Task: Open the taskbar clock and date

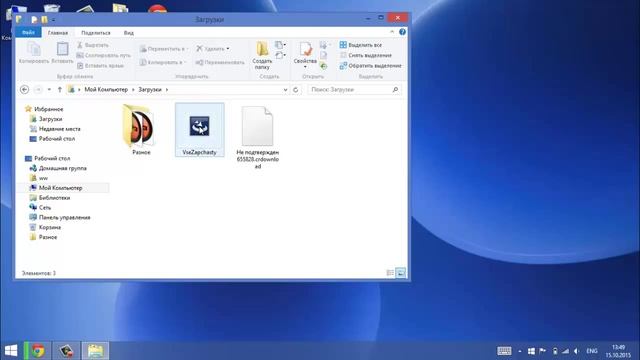Action: pos(618,351)
